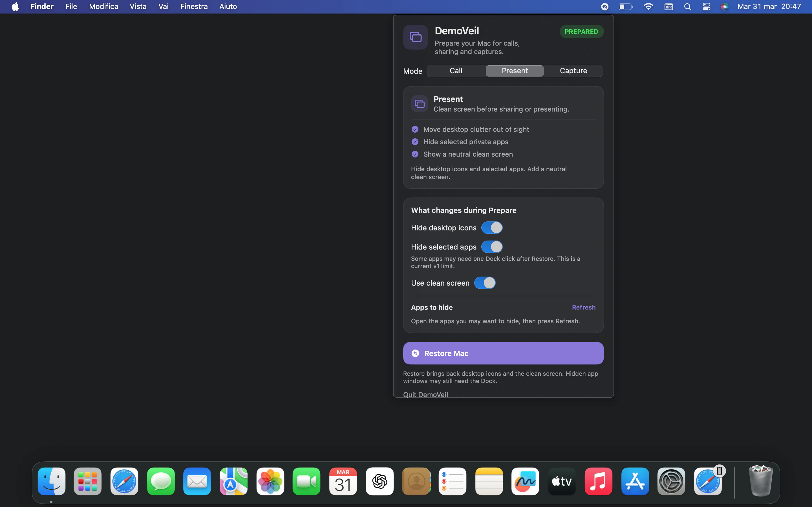Disable the Use clean screen switch

484,283
